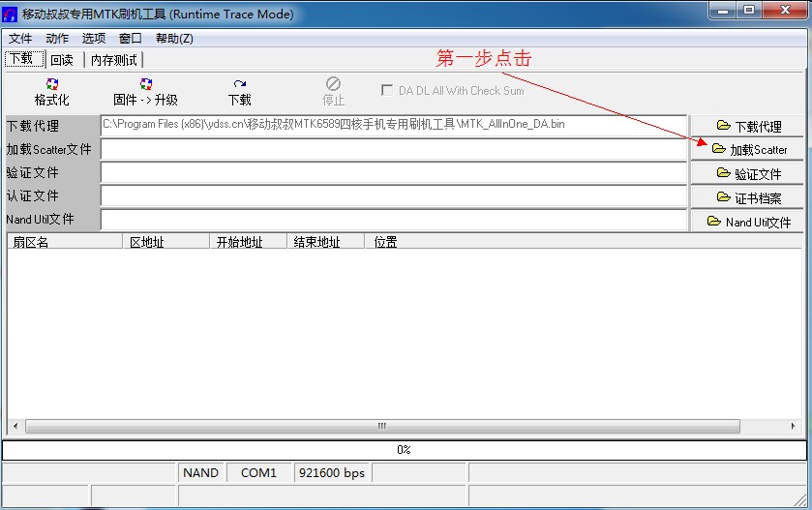
Task: Open the 选项 menu
Action: click(x=94, y=39)
